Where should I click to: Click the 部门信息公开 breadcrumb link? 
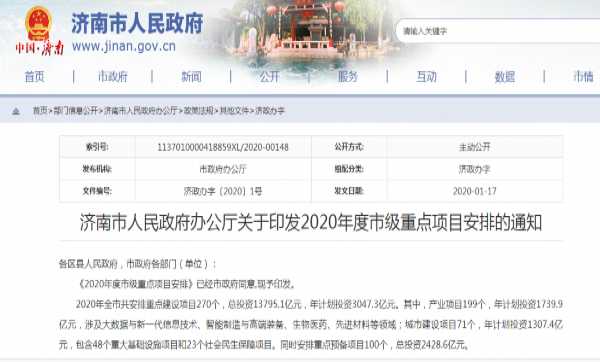[76, 111]
